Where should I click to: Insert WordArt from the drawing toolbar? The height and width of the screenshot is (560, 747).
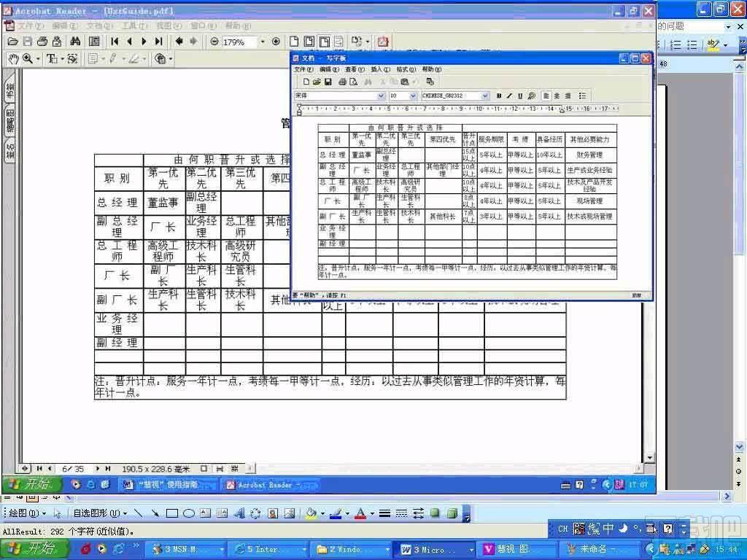point(239,513)
